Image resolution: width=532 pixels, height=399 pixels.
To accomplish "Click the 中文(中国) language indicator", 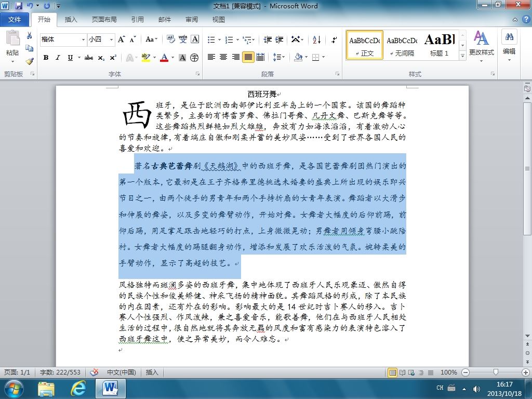I will (122, 373).
